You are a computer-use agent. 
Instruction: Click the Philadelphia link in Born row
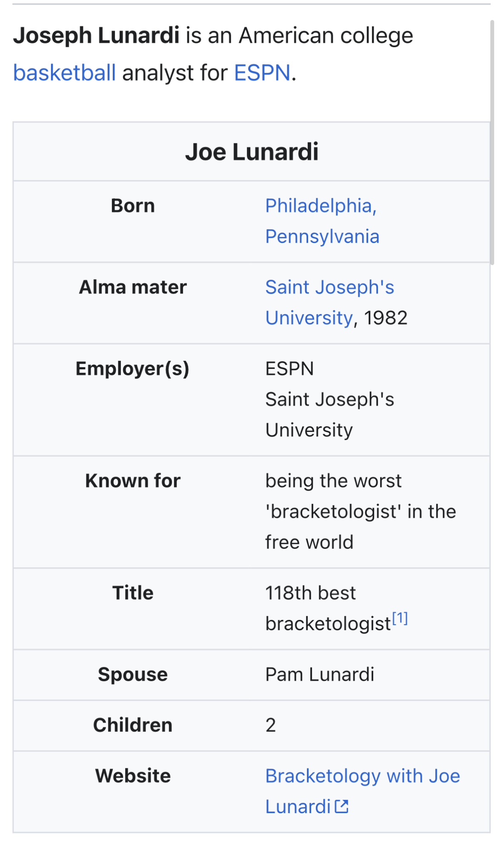(x=320, y=206)
